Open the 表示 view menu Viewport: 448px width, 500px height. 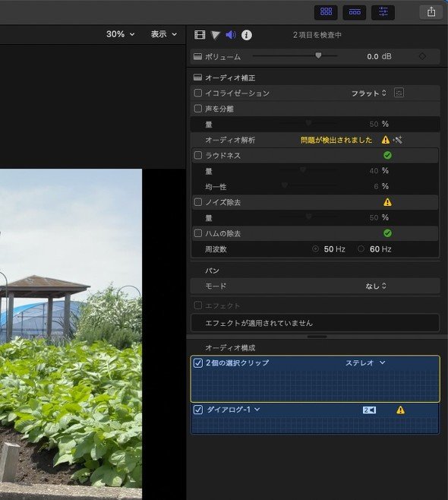coord(164,34)
